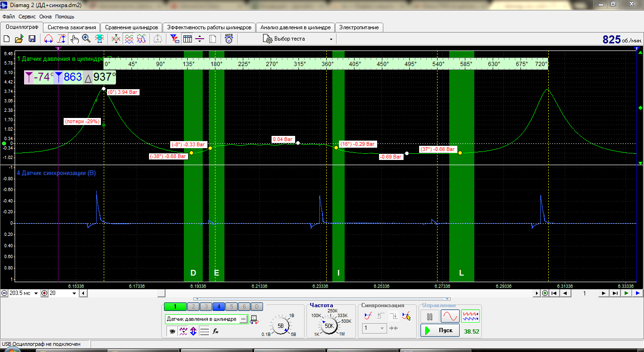This screenshot has height=352, width=644.
Task: Click the voltage range knob 5В
Action: (281, 326)
